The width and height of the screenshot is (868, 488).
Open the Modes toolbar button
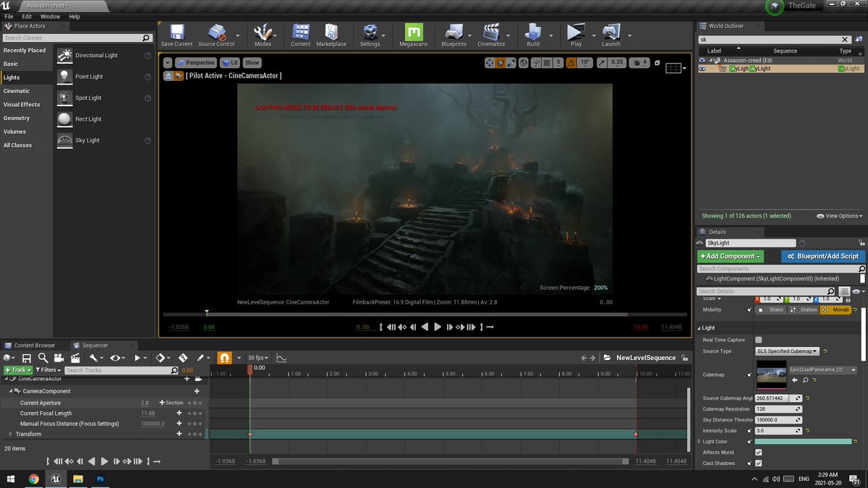coord(263,35)
